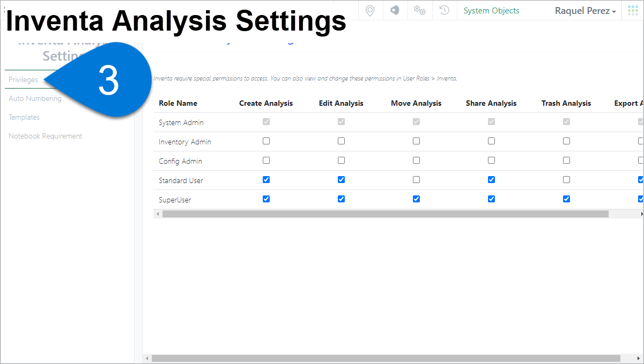Viewport: 644px width, 364px height.
Task: Enable Share Analysis for Config Admin
Action: (x=491, y=161)
